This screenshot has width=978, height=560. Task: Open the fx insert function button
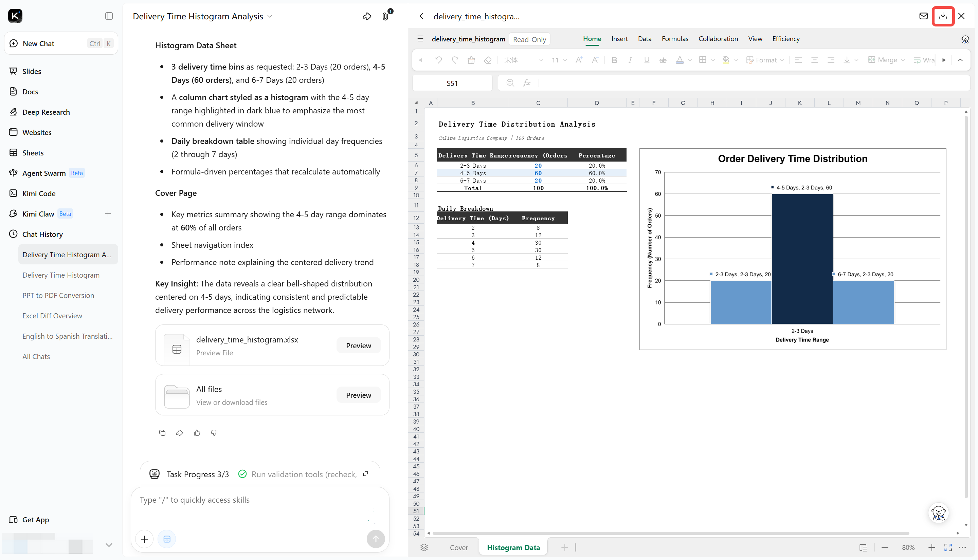(527, 83)
